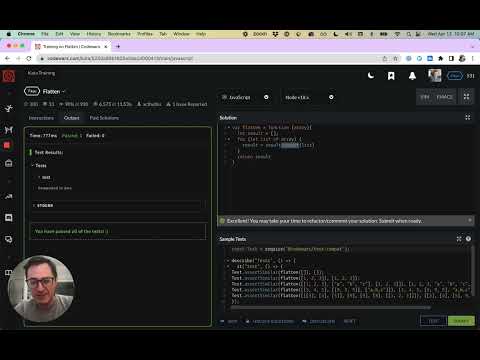The height and width of the screenshot is (360, 480).
Task: Open the Discuss link below editor
Action: pos(319,321)
